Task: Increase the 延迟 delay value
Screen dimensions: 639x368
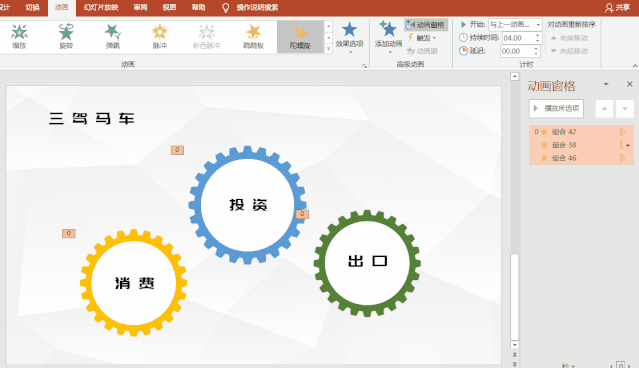Action: pyautogui.click(x=536, y=48)
